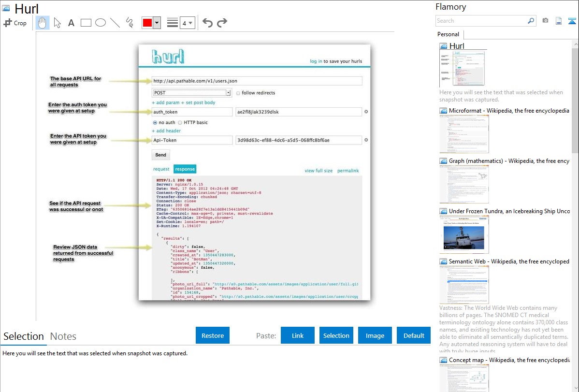
Task: Open the Notes tab
Action: [63, 336]
